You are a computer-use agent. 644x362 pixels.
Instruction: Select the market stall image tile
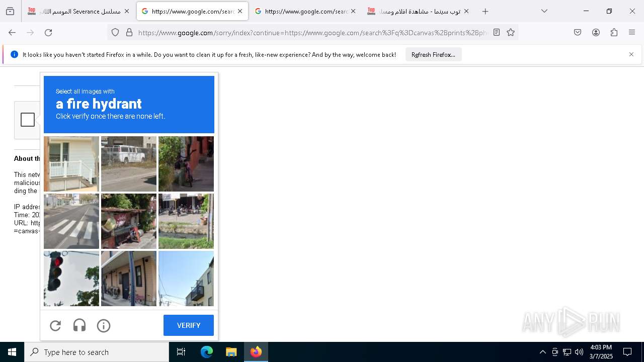129,221
